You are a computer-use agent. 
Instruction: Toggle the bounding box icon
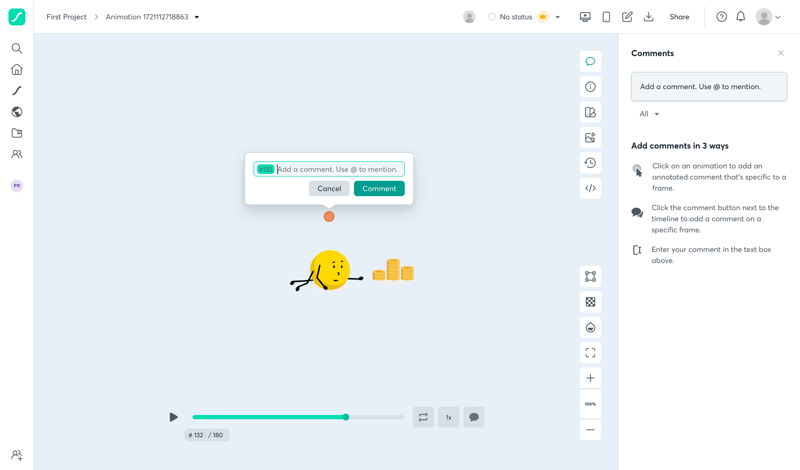[x=590, y=277]
